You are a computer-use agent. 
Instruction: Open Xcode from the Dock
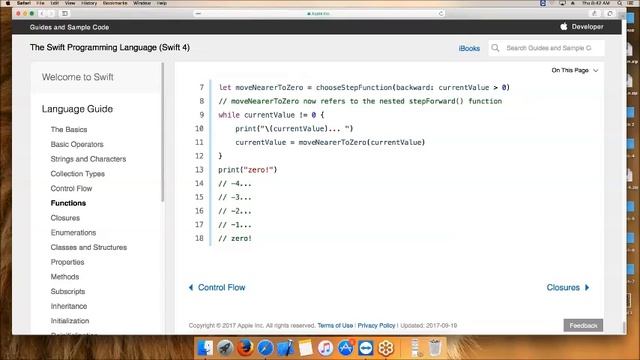(285, 348)
